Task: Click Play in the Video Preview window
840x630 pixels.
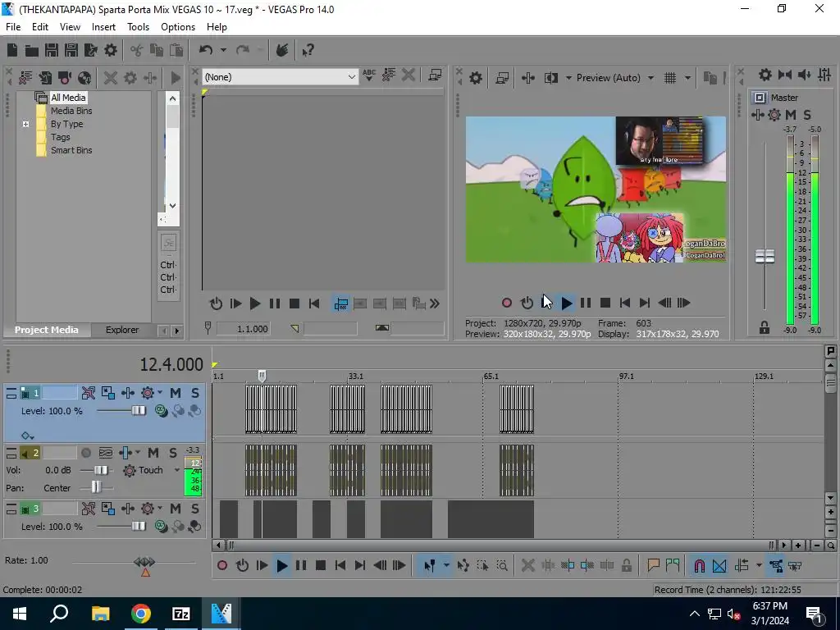Action: 566,304
